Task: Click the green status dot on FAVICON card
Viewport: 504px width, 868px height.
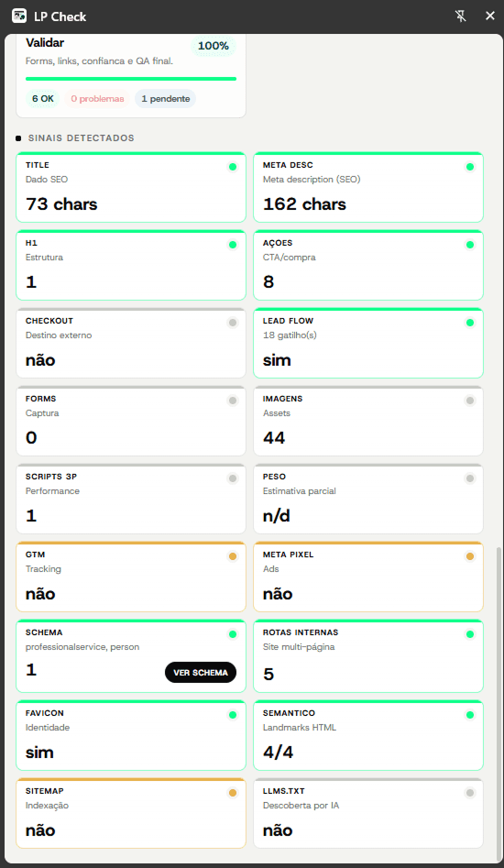Action: pyautogui.click(x=233, y=715)
